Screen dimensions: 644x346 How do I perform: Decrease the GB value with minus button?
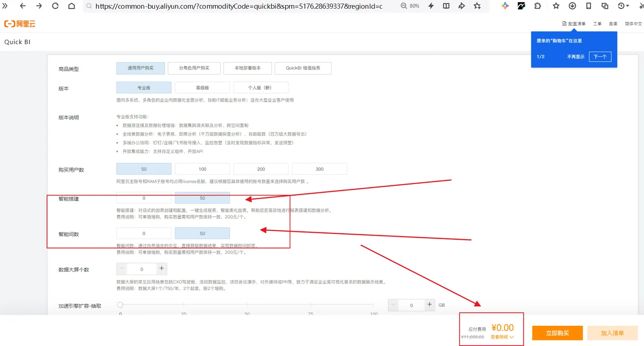394,305
